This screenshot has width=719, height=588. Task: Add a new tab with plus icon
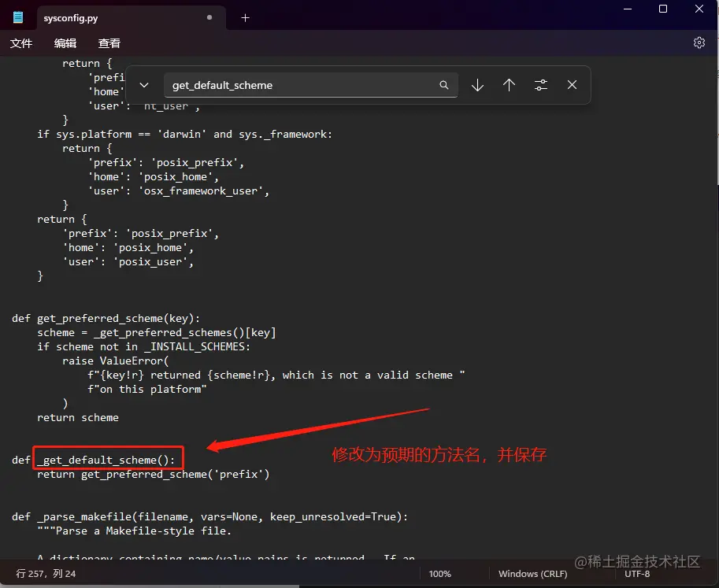pyautogui.click(x=246, y=18)
